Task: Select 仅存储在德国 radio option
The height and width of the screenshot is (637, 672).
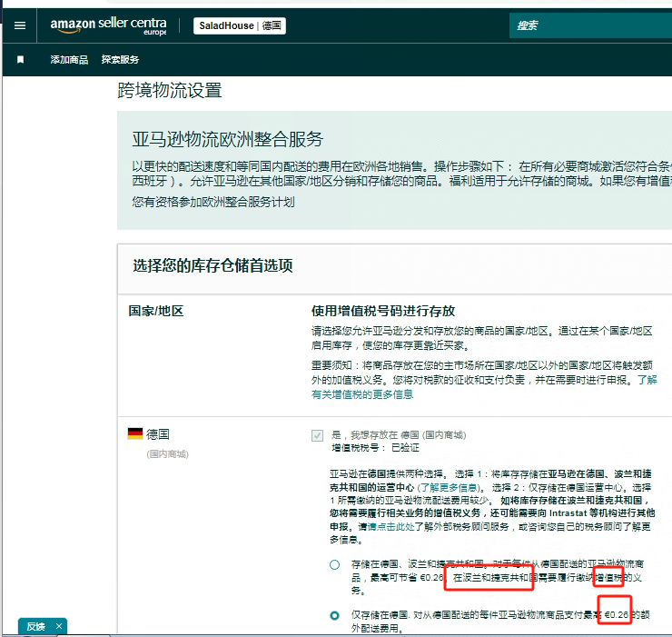Action: pyautogui.click(x=335, y=615)
